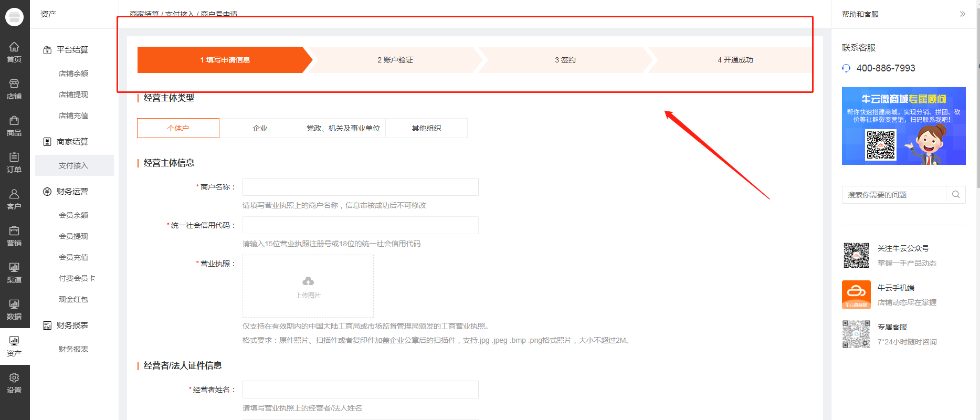Focus the 商户名称 input field

click(x=361, y=187)
